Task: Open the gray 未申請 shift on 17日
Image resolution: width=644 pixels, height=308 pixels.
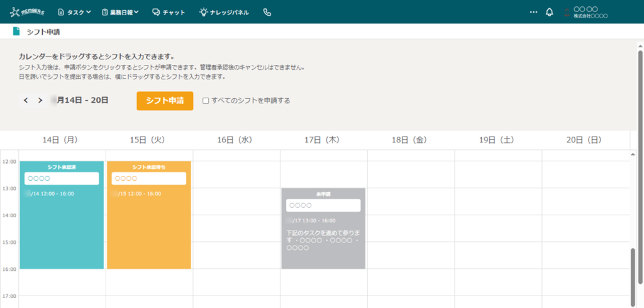Action: tap(323, 229)
